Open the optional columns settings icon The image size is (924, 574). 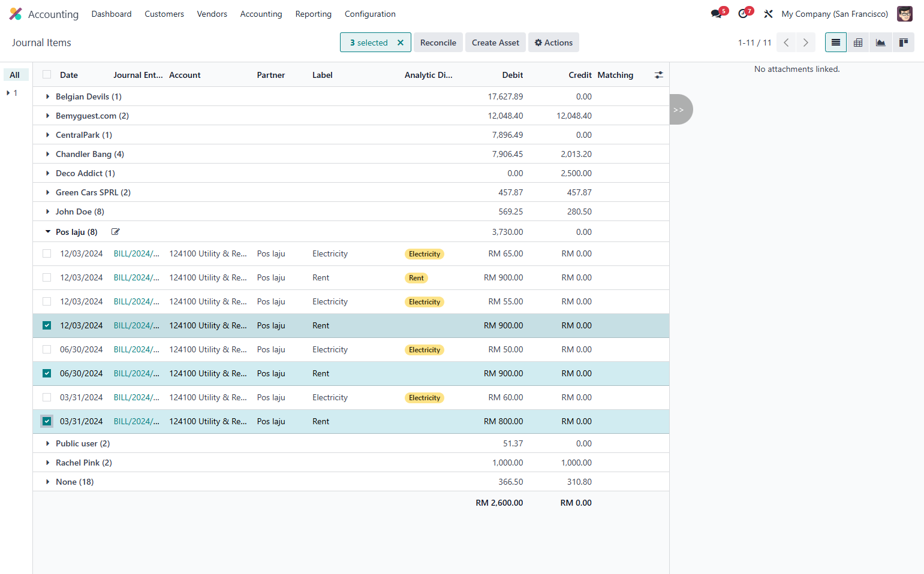click(659, 75)
